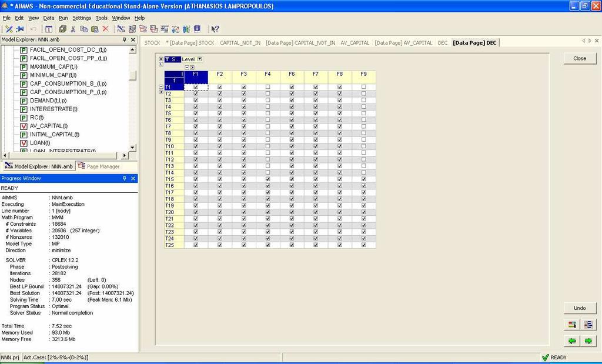This screenshot has height=364, width=602.
Task: Open the Tools menu
Action: click(101, 18)
